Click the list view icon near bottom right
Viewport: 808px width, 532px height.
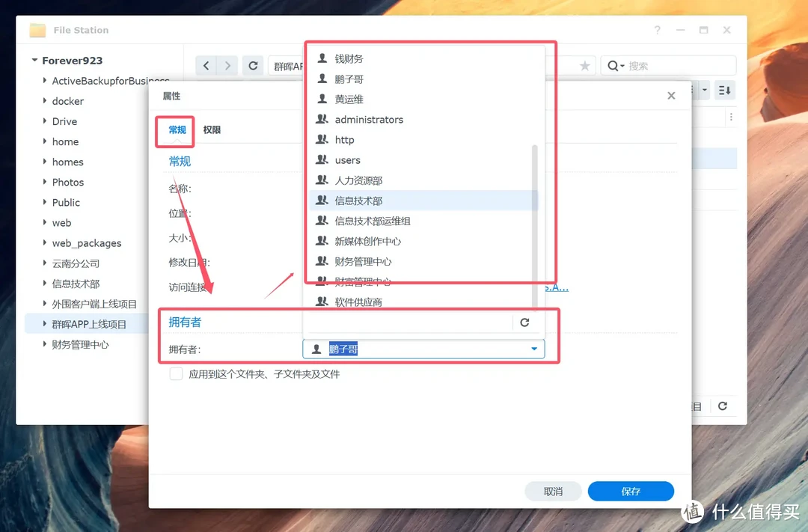tap(695, 406)
